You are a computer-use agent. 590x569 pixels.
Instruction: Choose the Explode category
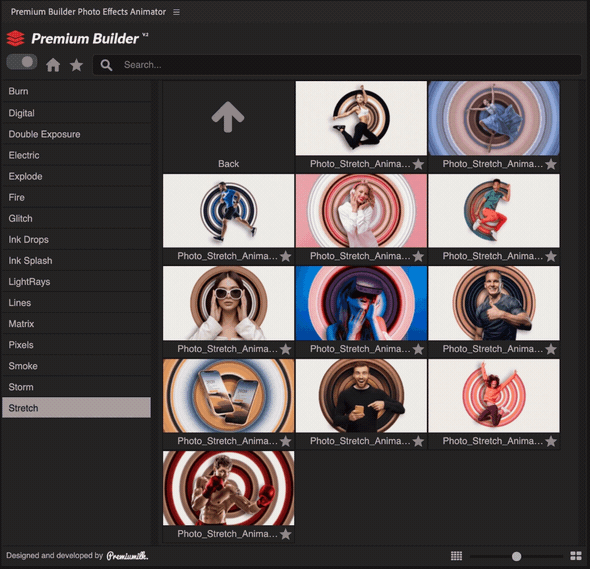click(76, 176)
